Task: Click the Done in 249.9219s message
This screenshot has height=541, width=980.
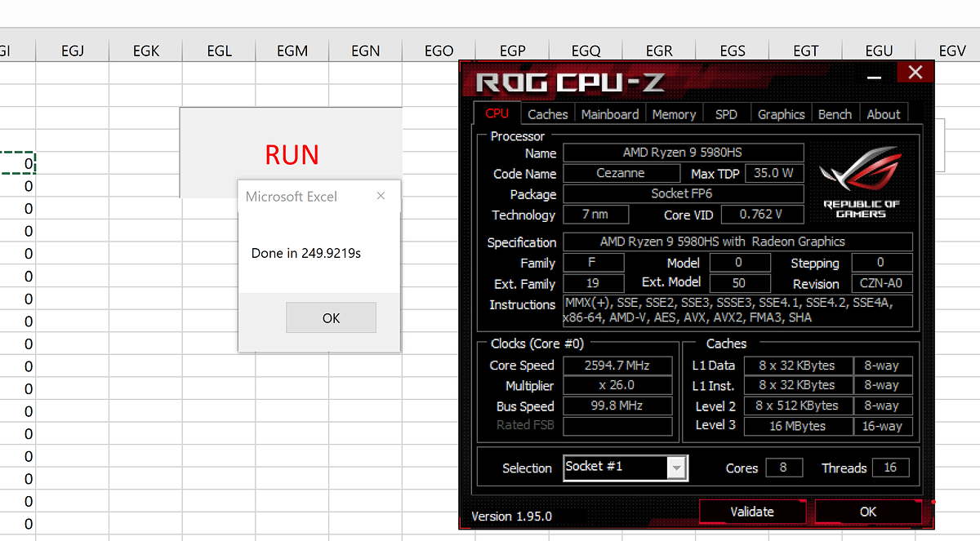Action: pyautogui.click(x=306, y=253)
